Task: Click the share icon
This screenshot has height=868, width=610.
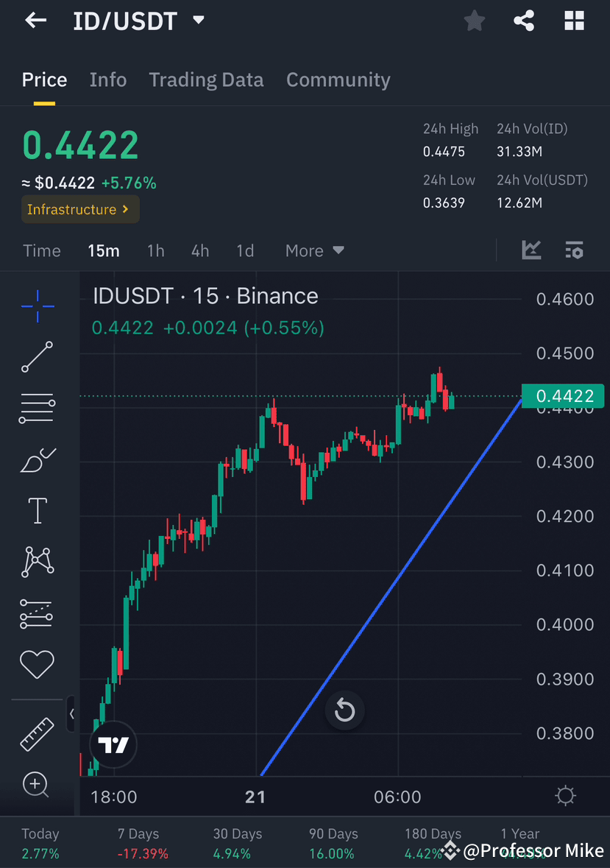Action: click(524, 21)
